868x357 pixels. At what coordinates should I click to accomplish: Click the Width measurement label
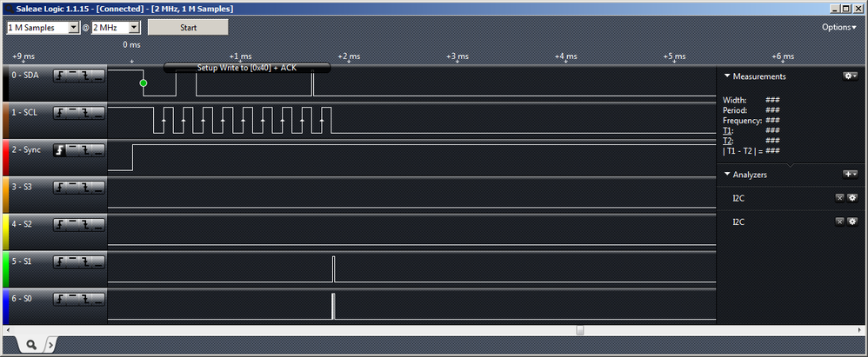tap(735, 101)
